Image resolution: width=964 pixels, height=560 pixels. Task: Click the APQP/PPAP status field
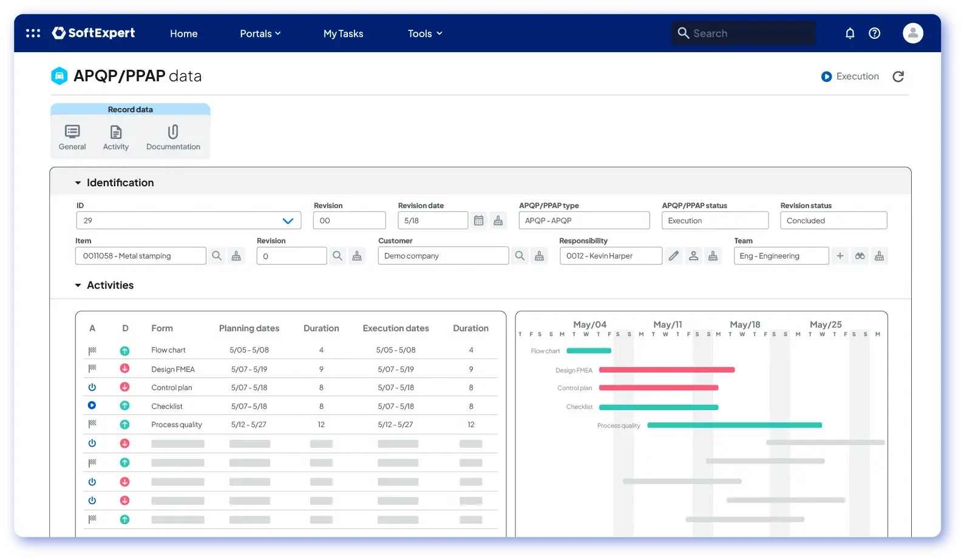[x=715, y=220]
